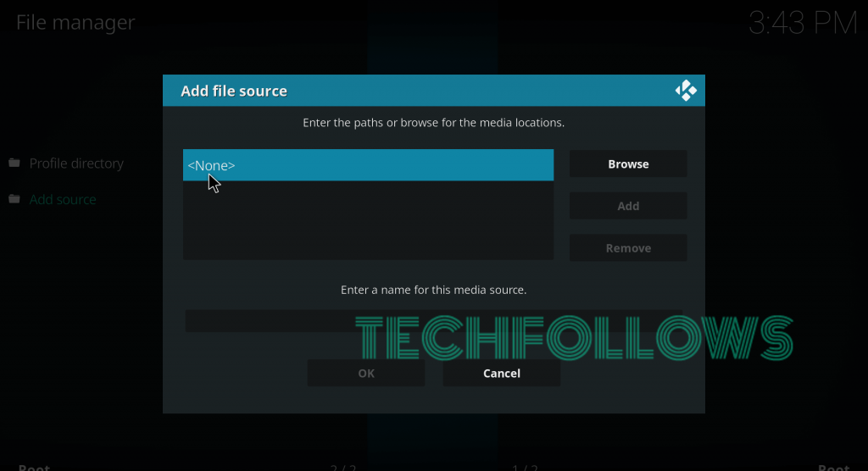Focus the media source name field
The height and width of the screenshot is (471, 868).
tap(433, 321)
